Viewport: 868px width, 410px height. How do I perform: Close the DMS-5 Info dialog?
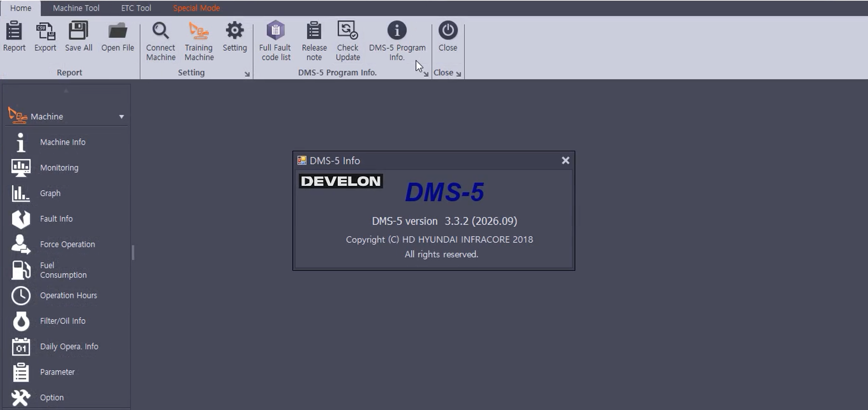565,161
